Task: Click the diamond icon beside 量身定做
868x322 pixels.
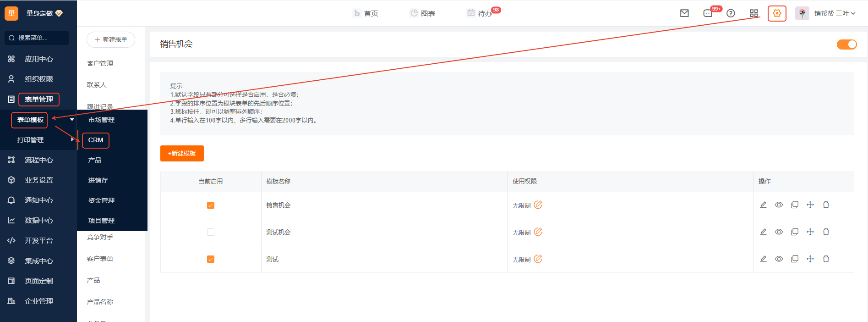Action: (59, 13)
